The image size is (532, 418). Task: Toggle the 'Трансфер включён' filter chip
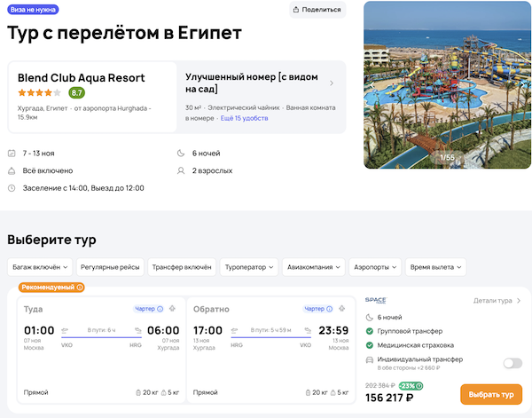point(181,267)
